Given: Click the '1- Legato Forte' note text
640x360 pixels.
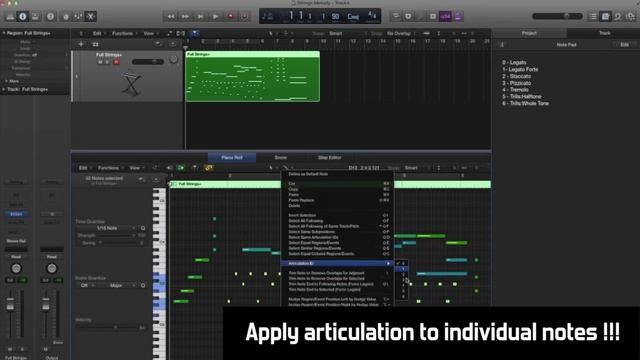Looking at the screenshot, I should tap(520, 69).
